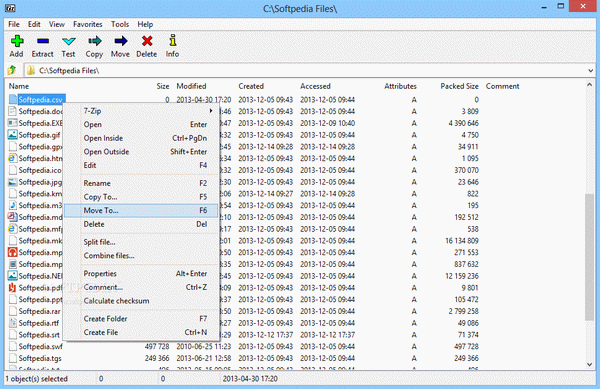The height and width of the screenshot is (389, 600).
Task: Sort by the Comment column header
Action: [502, 86]
